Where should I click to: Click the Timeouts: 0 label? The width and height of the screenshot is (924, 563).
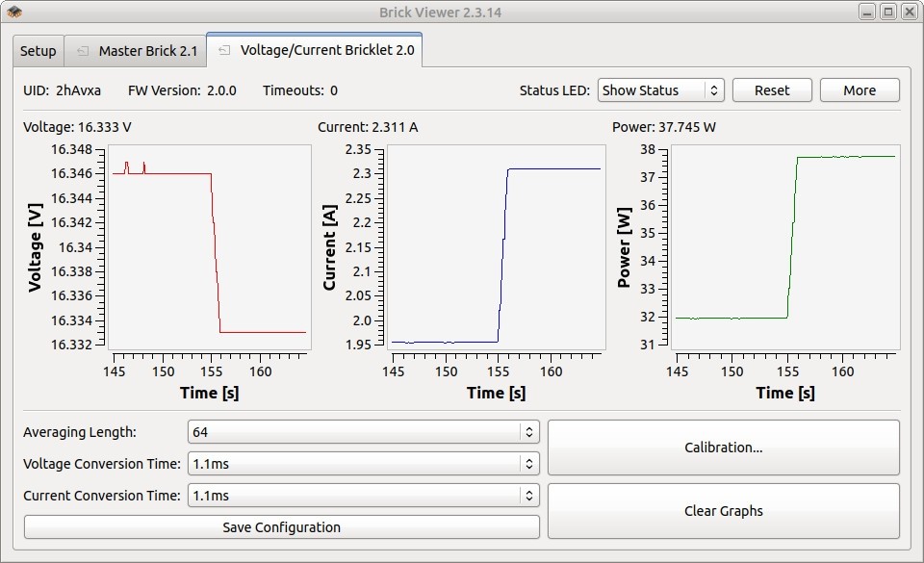click(300, 90)
